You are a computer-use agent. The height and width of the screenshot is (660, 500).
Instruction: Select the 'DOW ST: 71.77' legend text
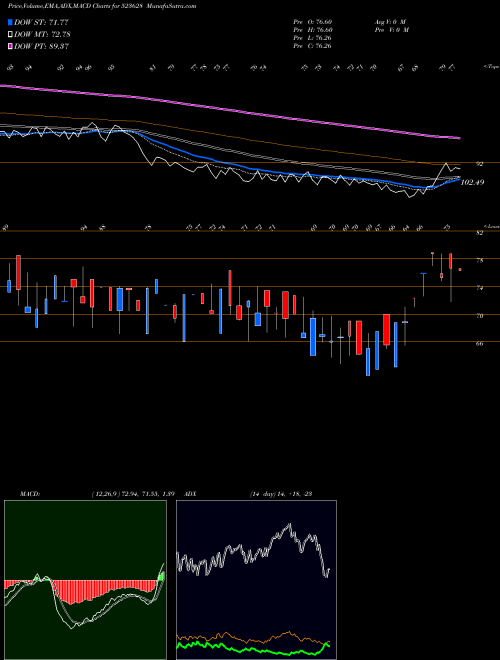pyautogui.click(x=41, y=22)
